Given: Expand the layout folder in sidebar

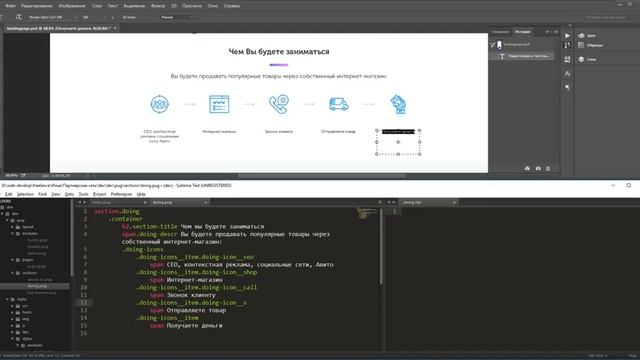Looking at the screenshot, I should coord(12,227).
